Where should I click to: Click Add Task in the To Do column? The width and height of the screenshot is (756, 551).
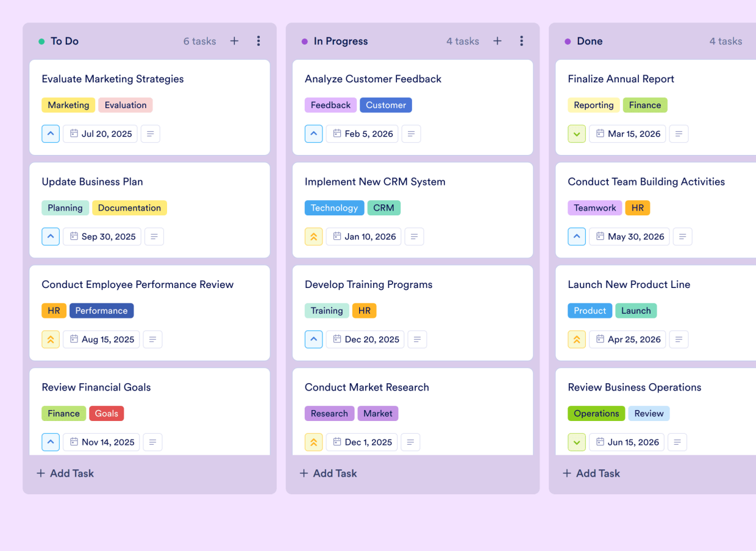tap(65, 473)
